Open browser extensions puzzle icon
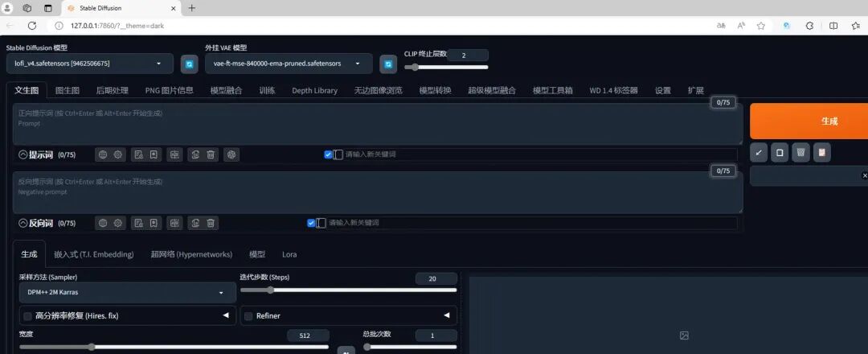 click(809, 26)
